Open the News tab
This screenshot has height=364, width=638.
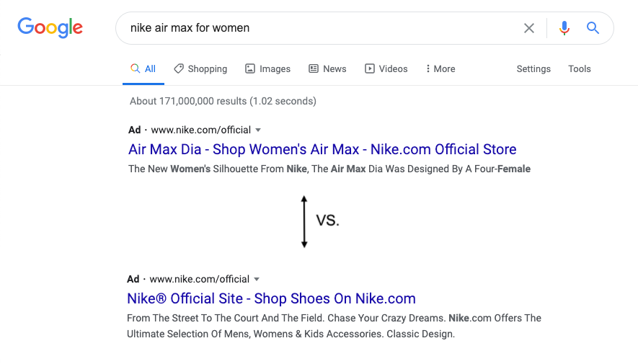click(x=327, y=69)
